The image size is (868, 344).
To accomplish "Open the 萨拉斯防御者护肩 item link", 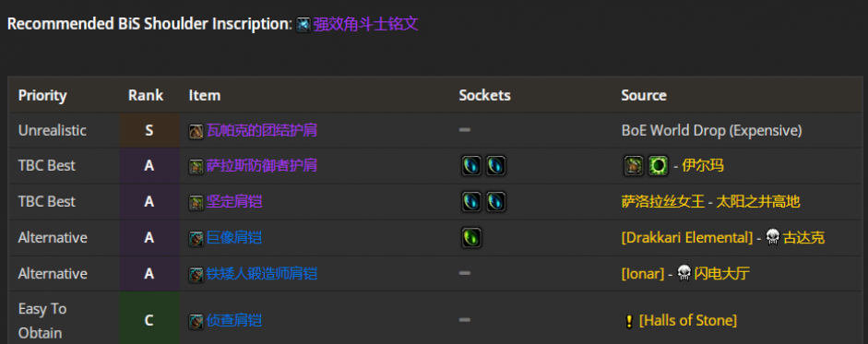I will click(x=262, y=165).
